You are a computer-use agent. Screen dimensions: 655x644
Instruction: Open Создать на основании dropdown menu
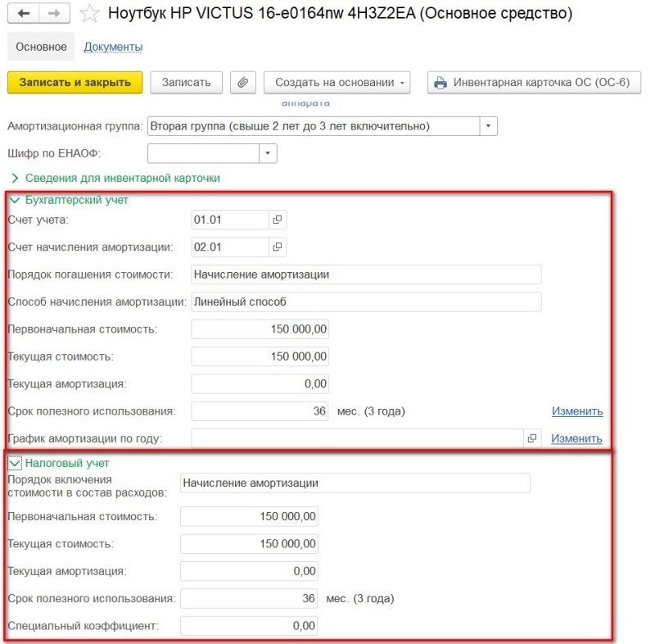337,82
